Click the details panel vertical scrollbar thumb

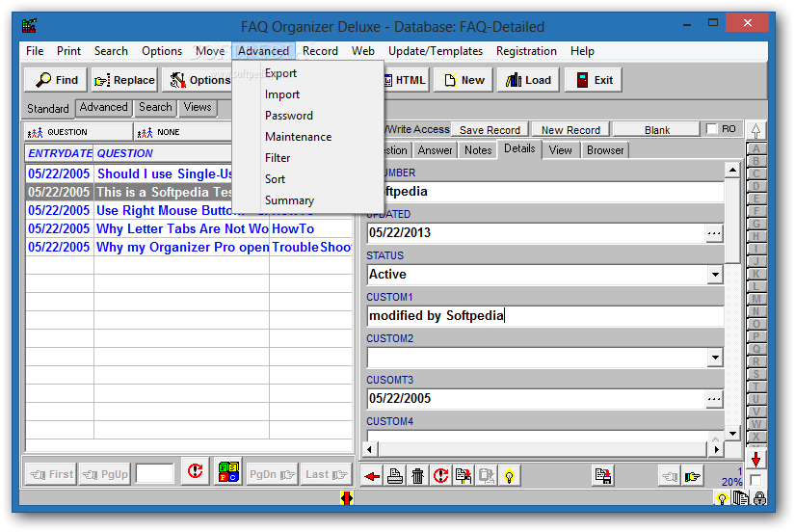pos(732,221)
